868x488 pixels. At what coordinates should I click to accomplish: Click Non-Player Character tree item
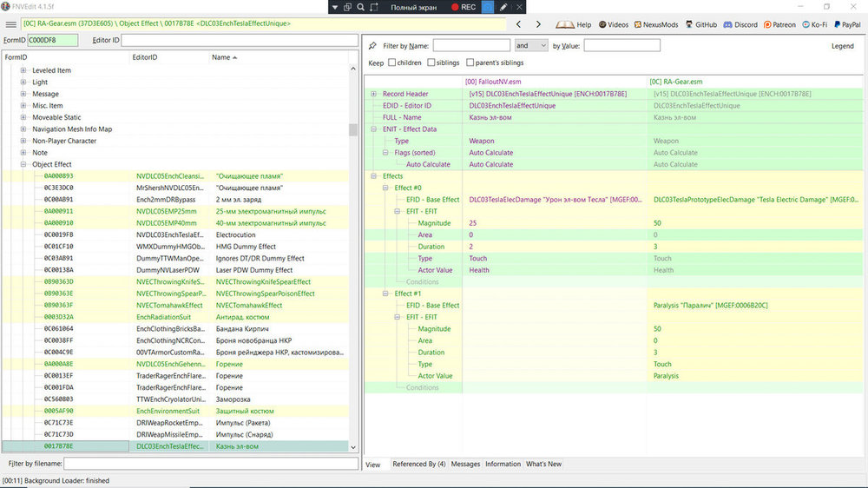pos(64,141)
